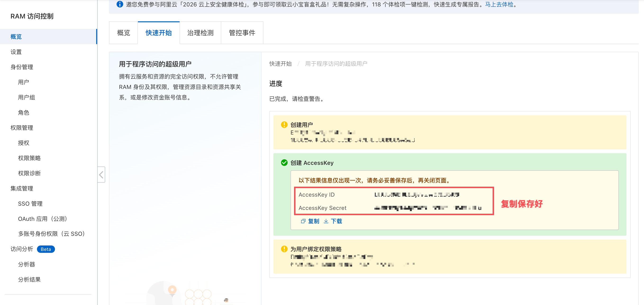Click the Beta badge next to 访问分析
Image resolution: width=644 pixels, height=305 pixels.
[x=46, y=249]
